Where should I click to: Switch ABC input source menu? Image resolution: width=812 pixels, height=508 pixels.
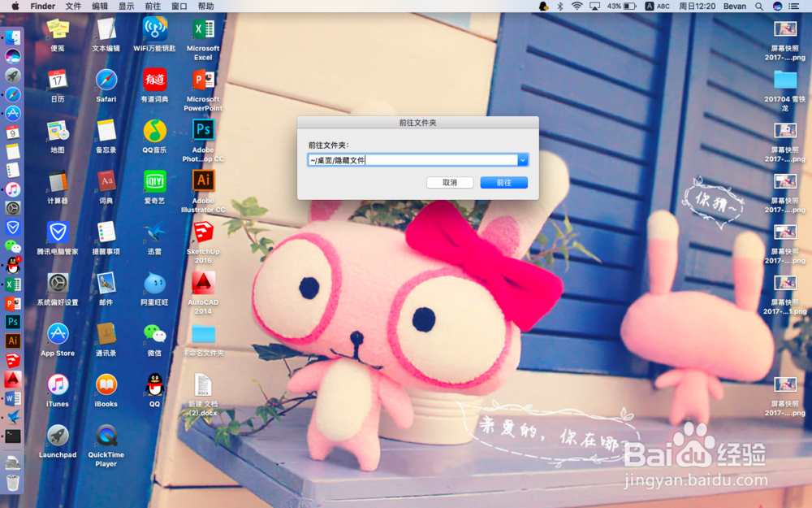point(657,7)
